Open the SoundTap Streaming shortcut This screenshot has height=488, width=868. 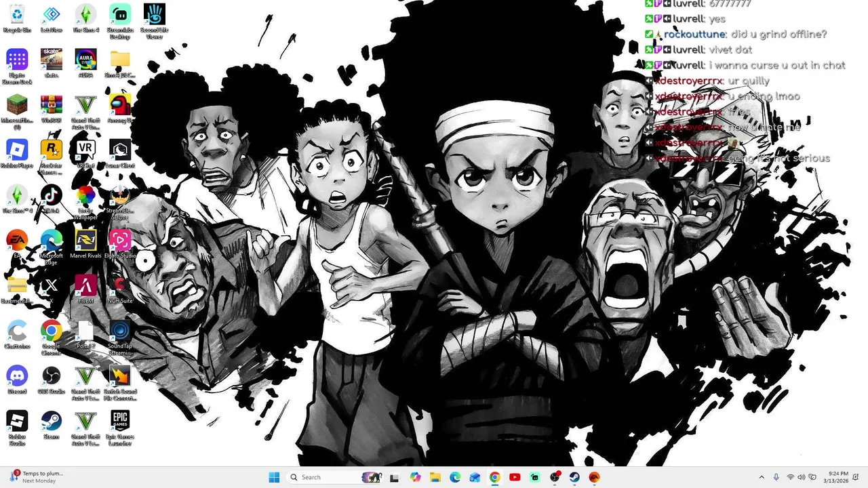point(120,337)
